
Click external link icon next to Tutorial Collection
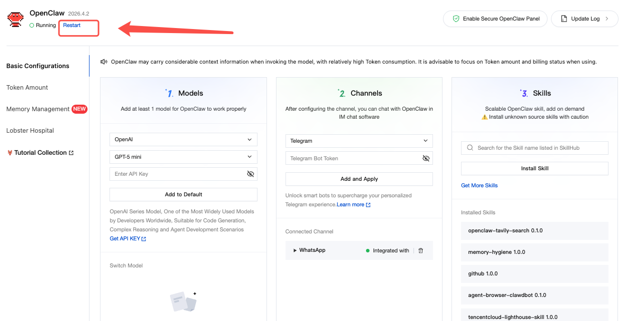click(71, 153)
